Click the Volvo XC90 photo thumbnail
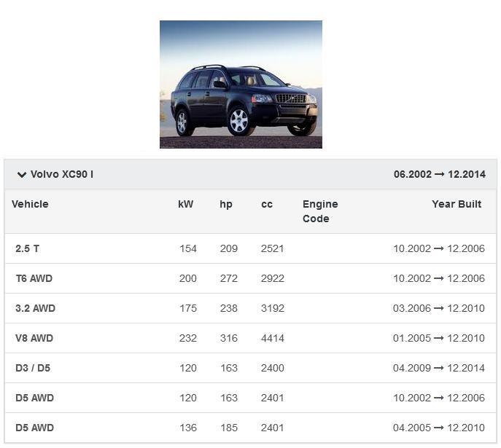Image resolution: width=501 pixels, height=448 pixels. tap(241, 85)
